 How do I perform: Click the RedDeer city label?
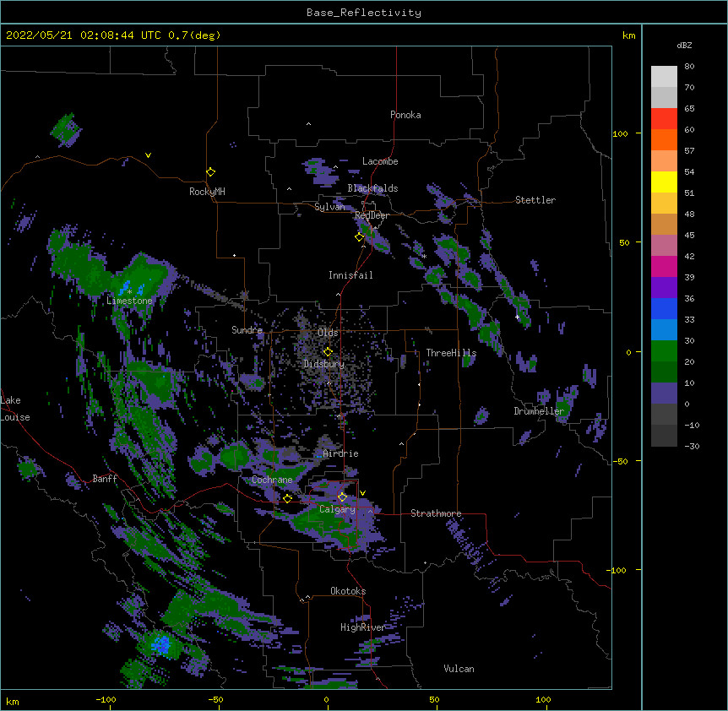(x=372, y=216)
